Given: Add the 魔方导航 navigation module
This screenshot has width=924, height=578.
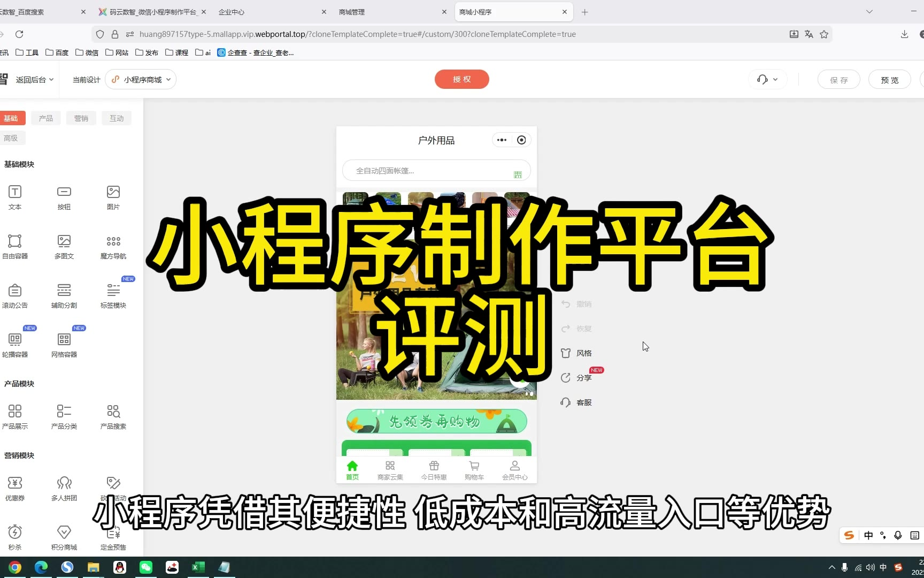Looking at the screenshot, I should [113, 247].
